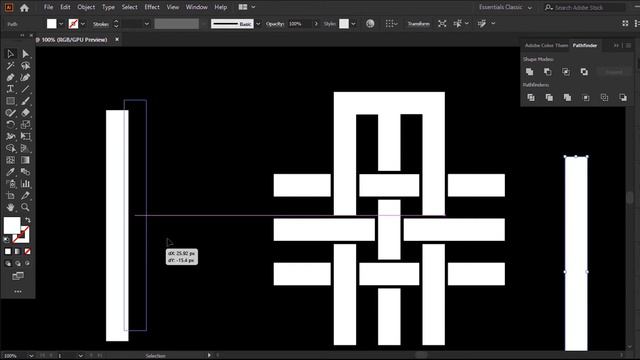Select the Free Transform tool
Viewport: 640px width, 360px height.
coord(25,136)
